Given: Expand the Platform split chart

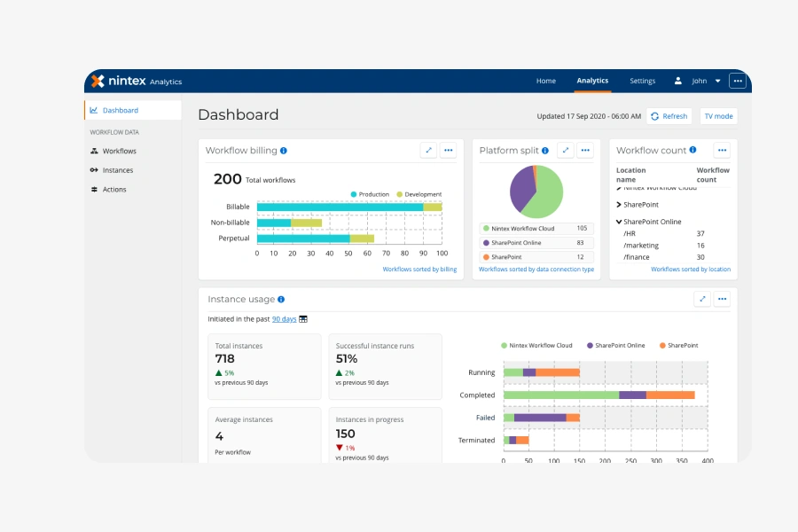Looking at the screenshot, I should [566, 150].
